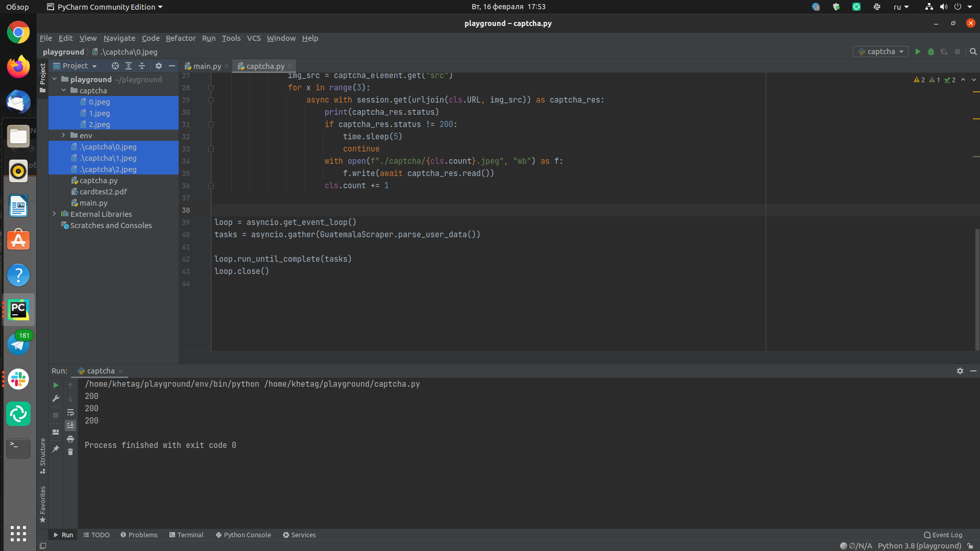Print the Run console output
Image resolution: width=980 pixels, height=551 pixels.
[x=70, y=439]
